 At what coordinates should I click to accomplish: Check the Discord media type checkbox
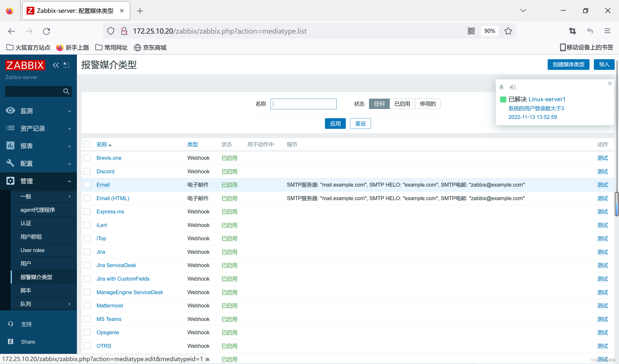[87, 171]
